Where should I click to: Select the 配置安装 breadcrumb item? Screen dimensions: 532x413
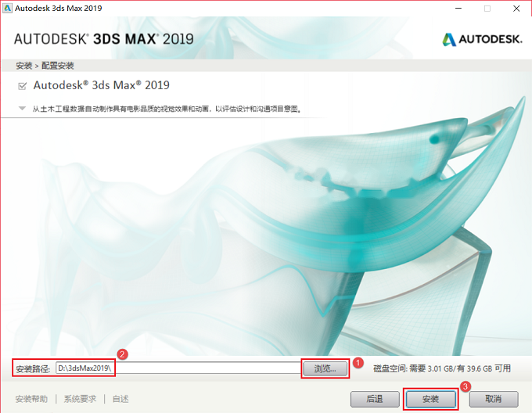click(x=58, y=66)
